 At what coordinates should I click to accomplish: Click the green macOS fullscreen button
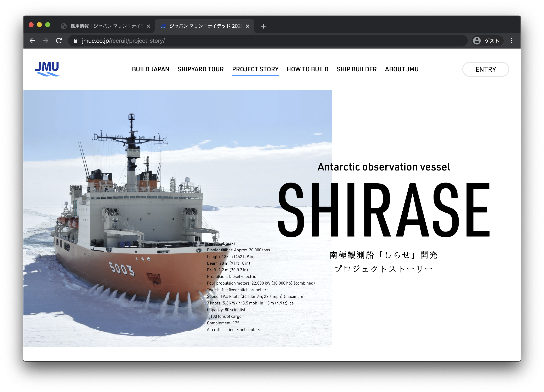48,25
